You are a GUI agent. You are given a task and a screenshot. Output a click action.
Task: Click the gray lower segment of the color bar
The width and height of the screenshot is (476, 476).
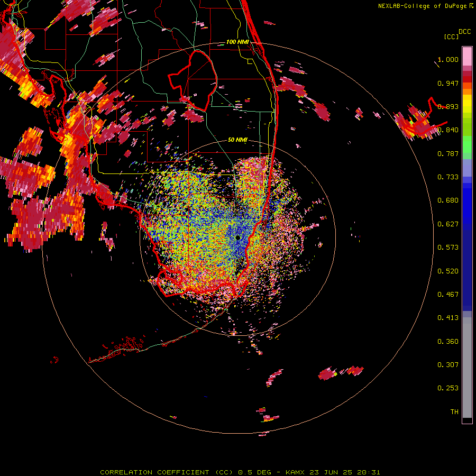[467, 368]
